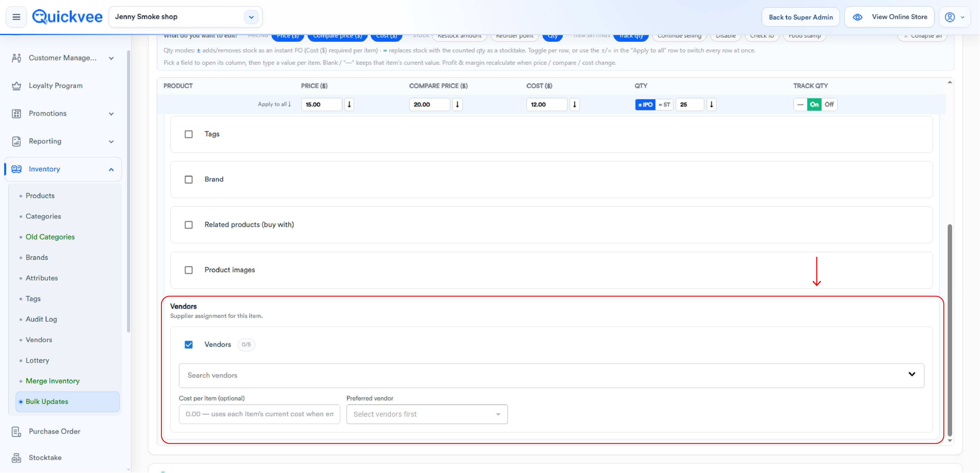Viewport: 980px width, 473px height.
Task: Click the Stocktake sidebar icon
Action: click(16, 458)
